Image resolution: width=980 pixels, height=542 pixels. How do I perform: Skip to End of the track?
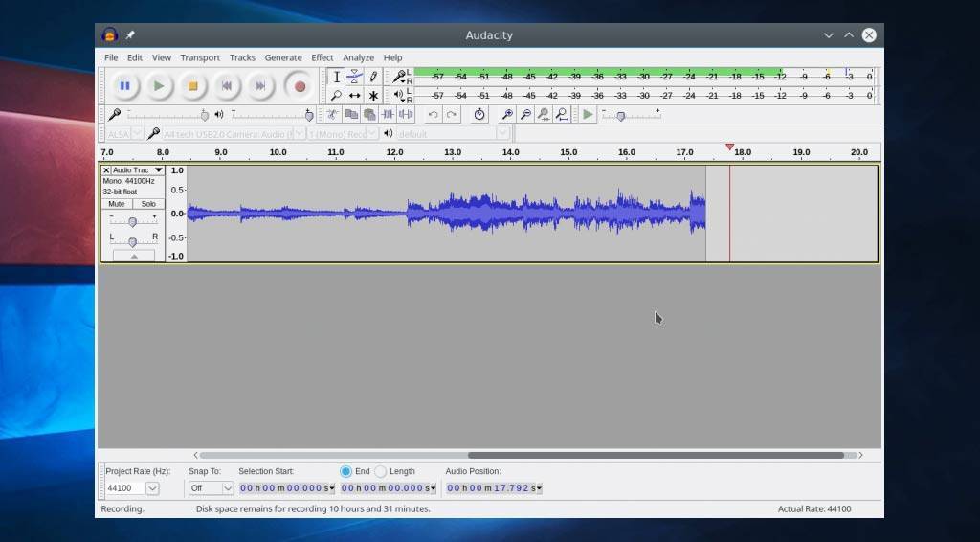click(x=260, y=86)
